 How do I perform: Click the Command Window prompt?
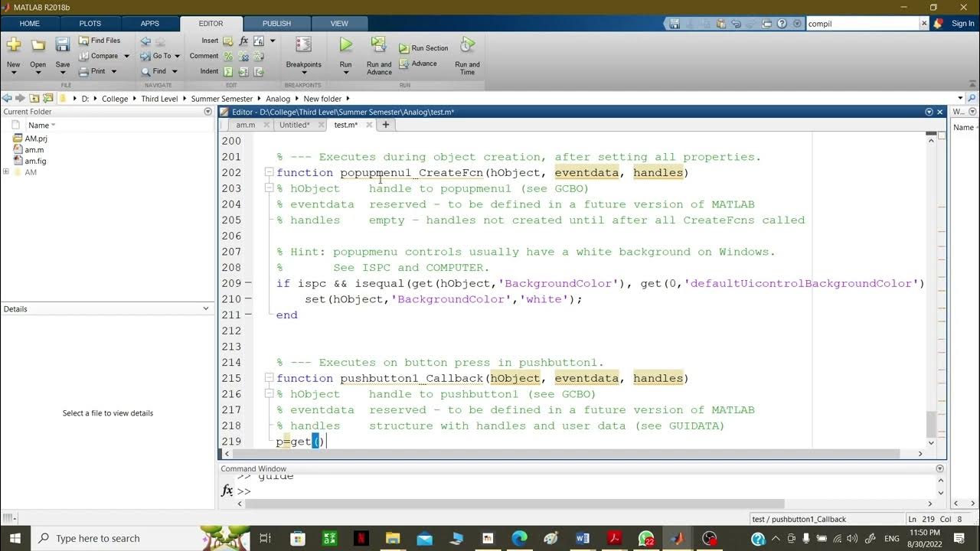[x=244, y=491]
